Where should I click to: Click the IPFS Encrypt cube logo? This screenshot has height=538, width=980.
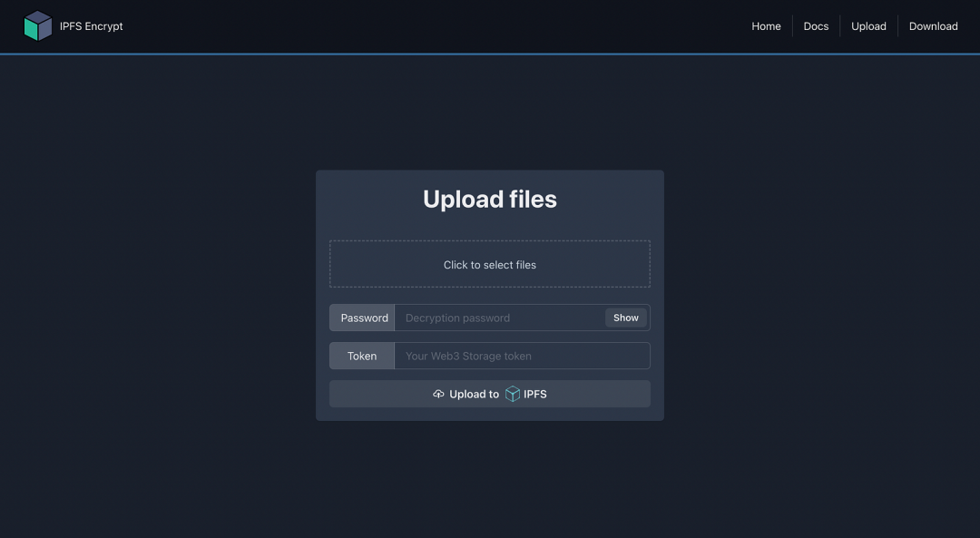tap(38, 26)
